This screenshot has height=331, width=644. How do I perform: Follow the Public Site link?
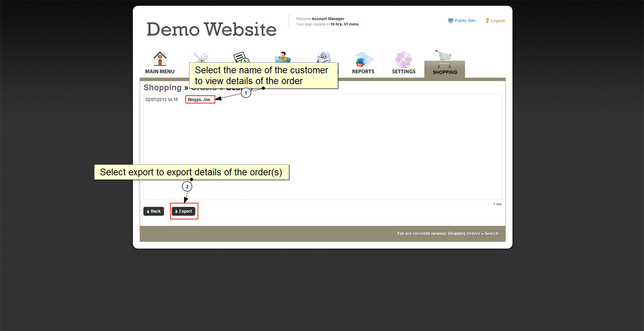(465, 21)
